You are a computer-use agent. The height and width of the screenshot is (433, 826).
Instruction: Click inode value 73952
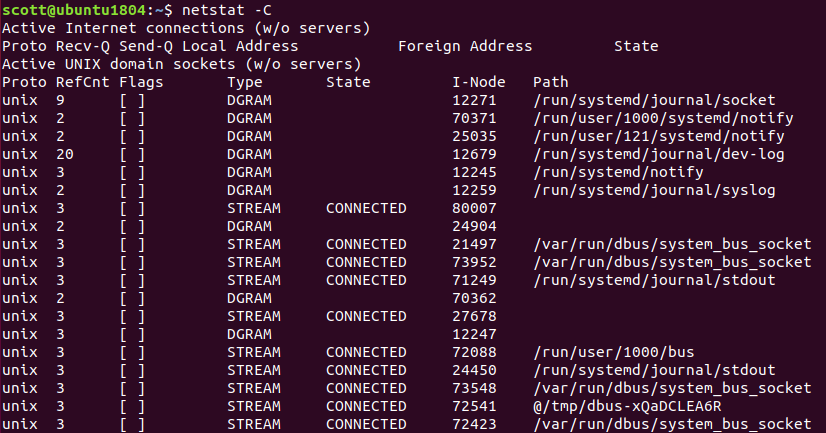pos(474,262)
